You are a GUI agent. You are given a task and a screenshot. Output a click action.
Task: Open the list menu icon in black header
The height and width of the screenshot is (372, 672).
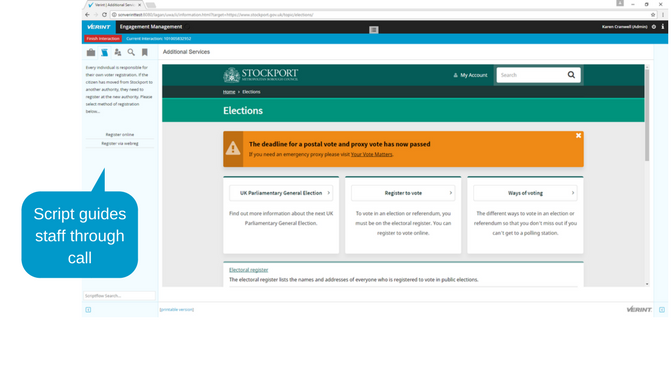374,30
